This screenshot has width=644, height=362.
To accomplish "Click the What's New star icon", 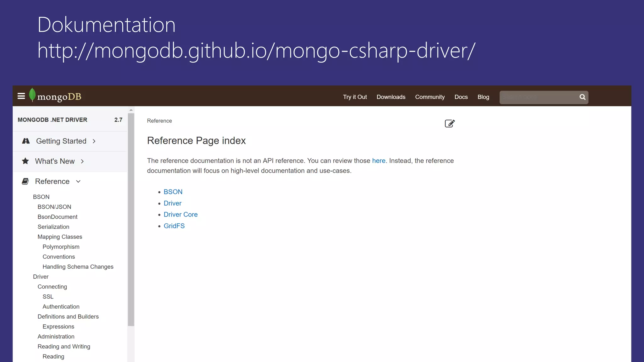I will tap(25, 161).
